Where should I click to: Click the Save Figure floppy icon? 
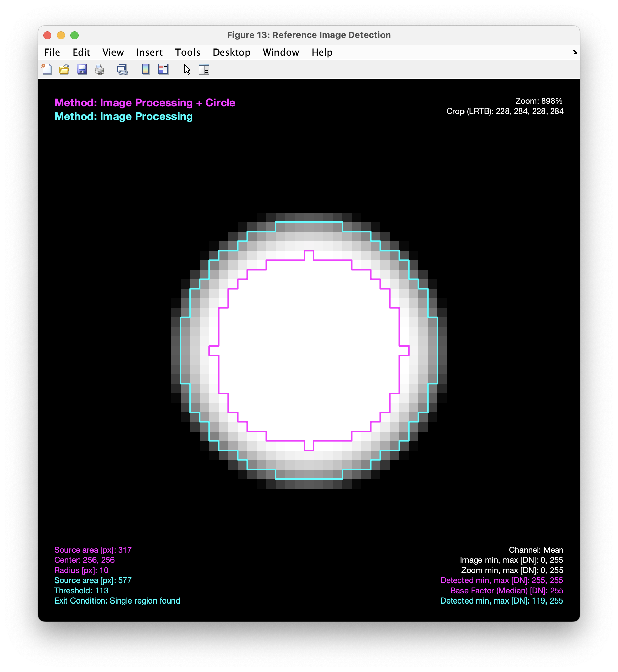pos(82,69)
